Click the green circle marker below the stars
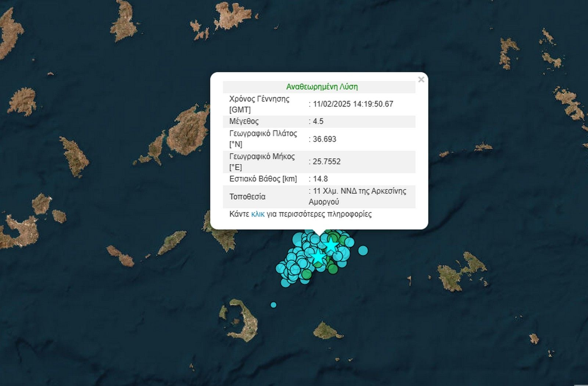Viewport: 588px width, 386px height. 333,269
